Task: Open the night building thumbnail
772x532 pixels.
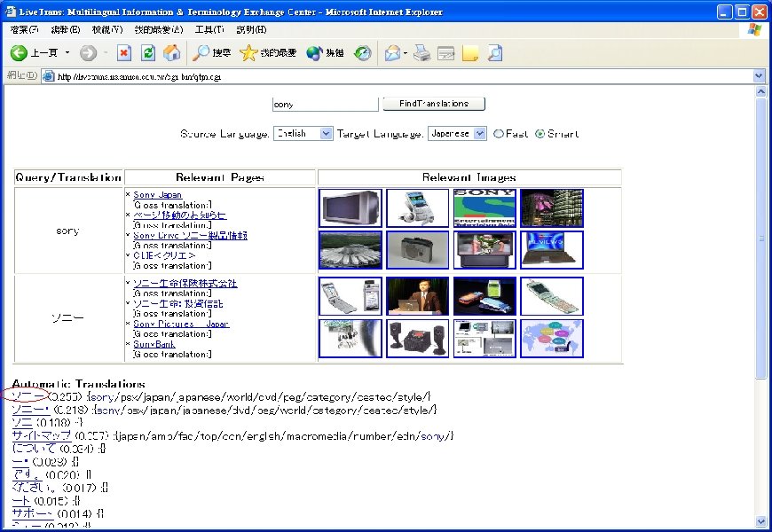Action: [x=551, y=208]
